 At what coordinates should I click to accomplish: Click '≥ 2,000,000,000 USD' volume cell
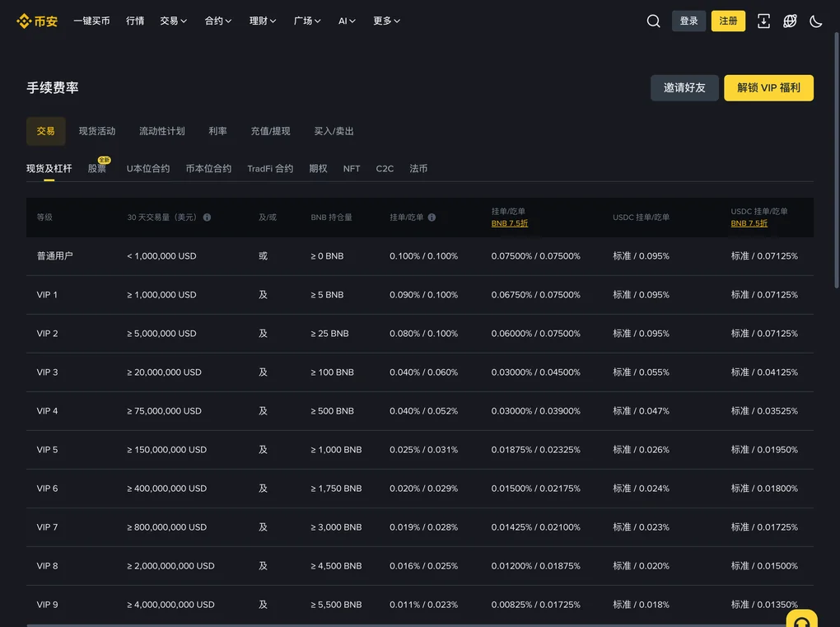click(x=171, y=566)
